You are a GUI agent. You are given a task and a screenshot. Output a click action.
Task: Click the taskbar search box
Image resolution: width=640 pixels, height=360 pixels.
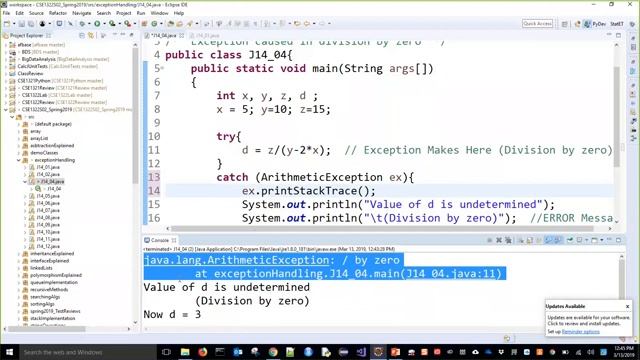87,352
